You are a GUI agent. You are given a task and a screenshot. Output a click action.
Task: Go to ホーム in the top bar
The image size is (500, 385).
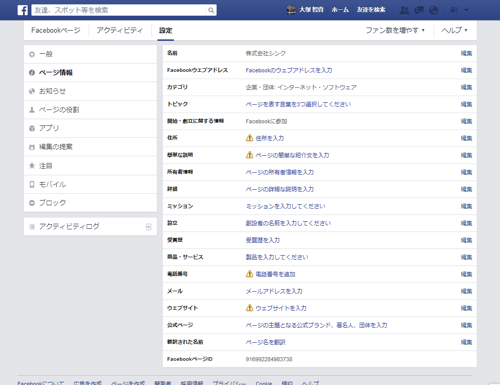340,10
